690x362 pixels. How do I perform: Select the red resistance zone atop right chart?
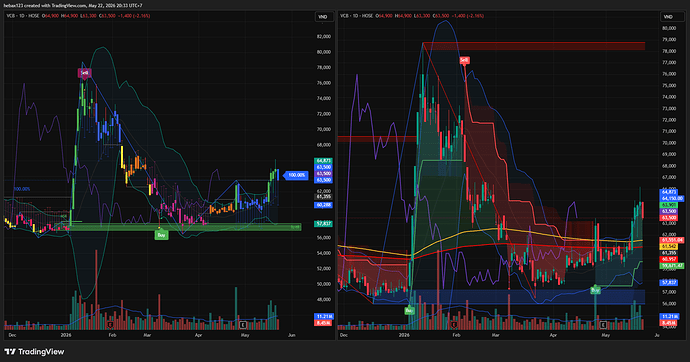coord(533,46)
